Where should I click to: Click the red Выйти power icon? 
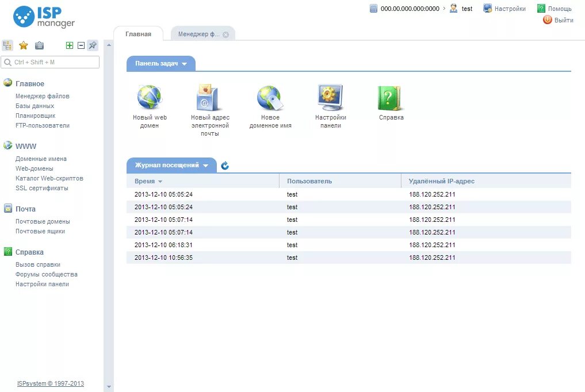(x=547, y=20)
